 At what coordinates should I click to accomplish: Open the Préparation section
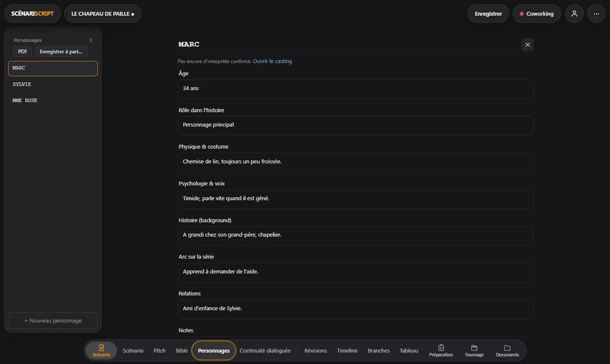click(441, 350)
